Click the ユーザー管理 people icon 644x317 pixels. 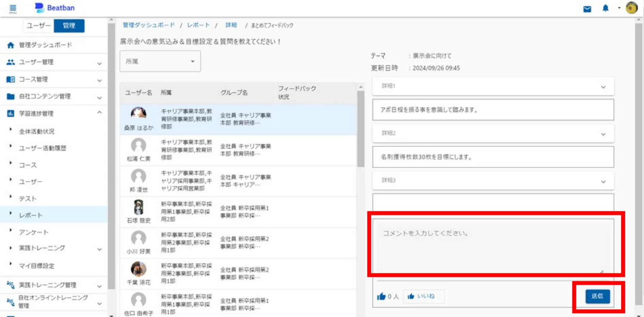tap(11, 62)
